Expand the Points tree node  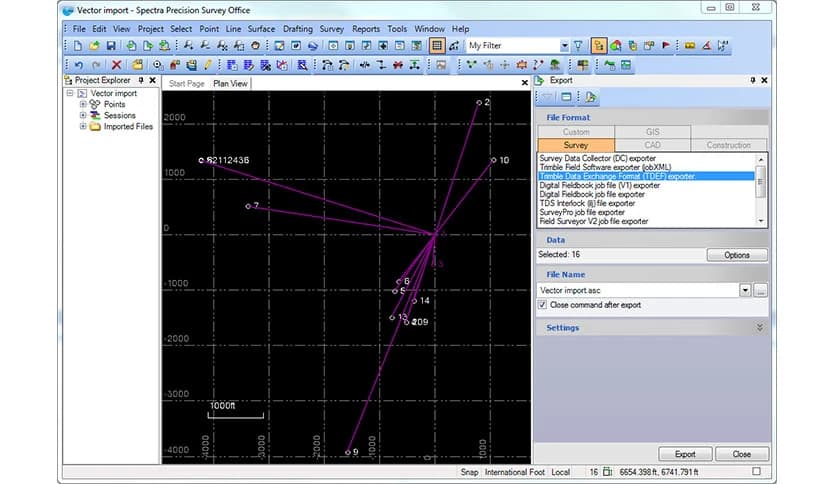83,104
